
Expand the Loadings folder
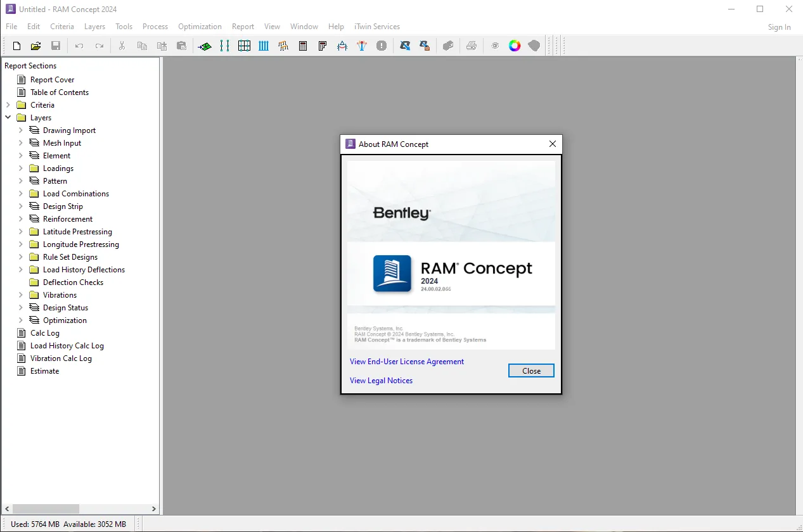pos(21,168)
